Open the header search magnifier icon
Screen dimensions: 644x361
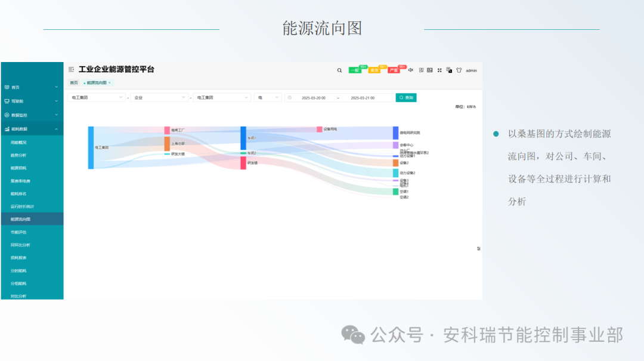340,70
